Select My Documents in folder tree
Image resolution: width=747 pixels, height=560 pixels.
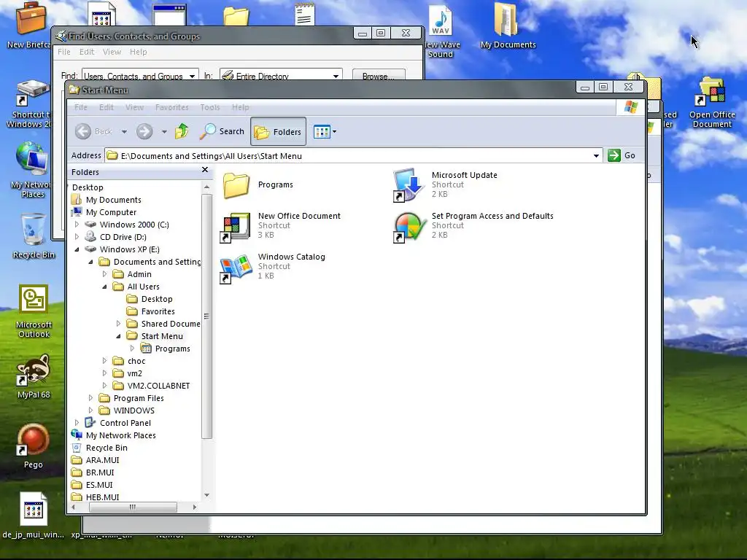point(113,200)
